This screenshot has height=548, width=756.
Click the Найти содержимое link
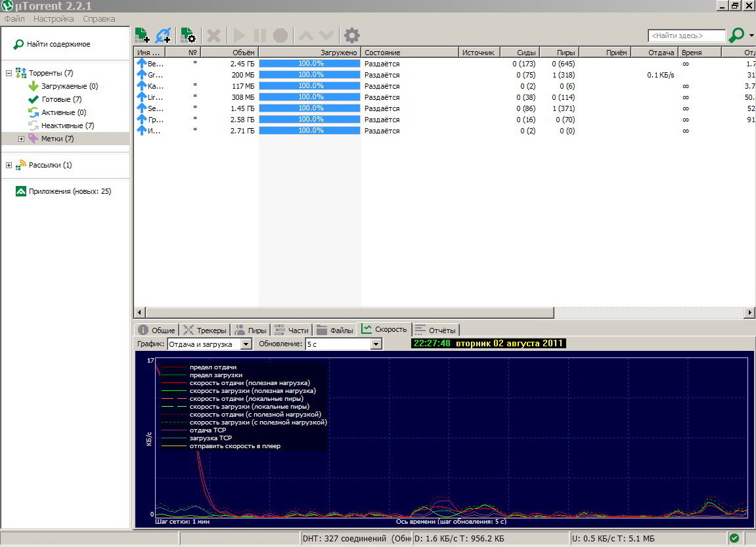(58, 44)
